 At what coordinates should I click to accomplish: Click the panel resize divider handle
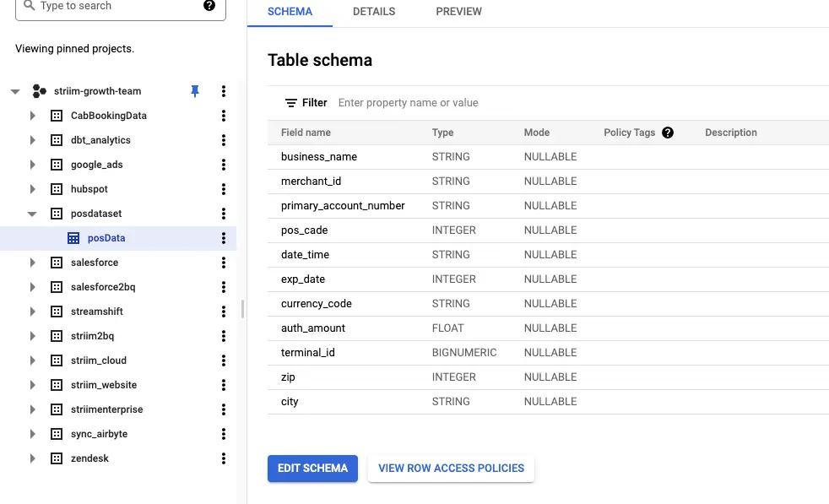click(x=243, y=309)
